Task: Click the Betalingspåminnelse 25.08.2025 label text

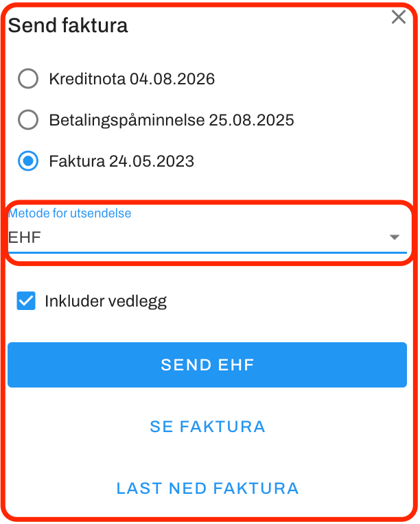Action: pos(172,120)
